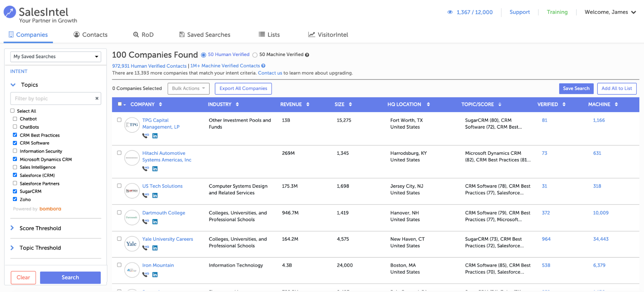644x292 pixels.
Task: Uncheck the Zoho topic
Action: click(15, 199)
